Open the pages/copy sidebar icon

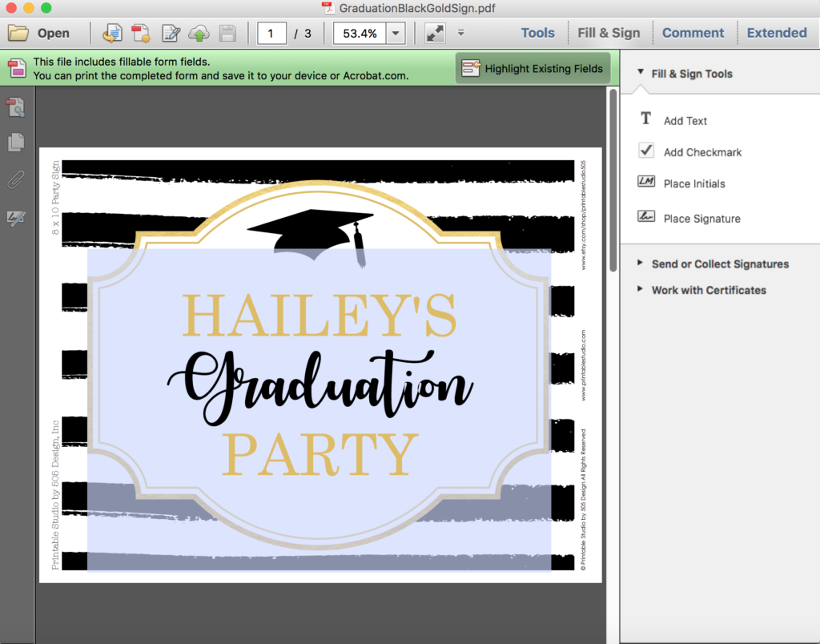pos(16,143)
